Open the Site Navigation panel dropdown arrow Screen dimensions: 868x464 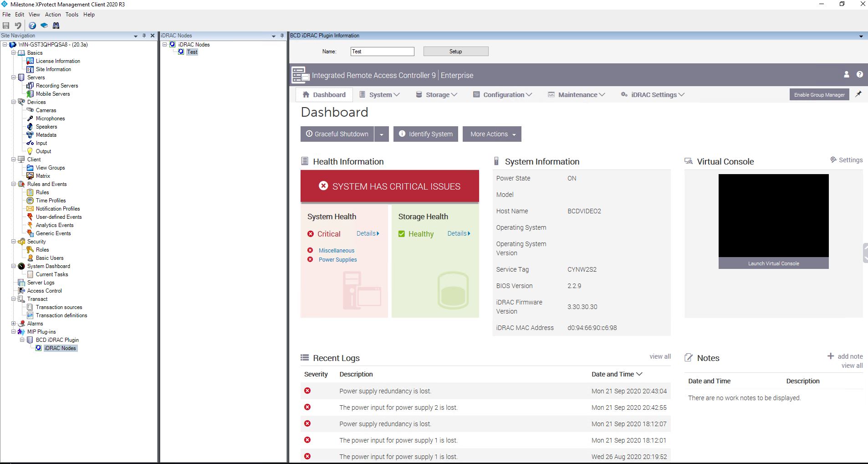(135, 36)
